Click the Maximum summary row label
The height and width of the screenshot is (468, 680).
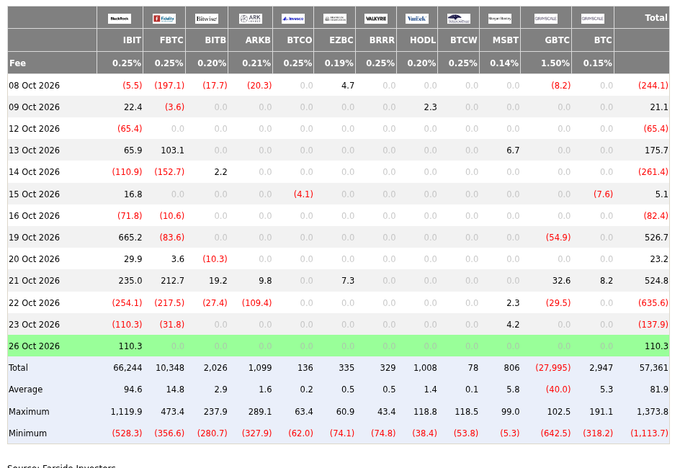click(x=29, y=412)
